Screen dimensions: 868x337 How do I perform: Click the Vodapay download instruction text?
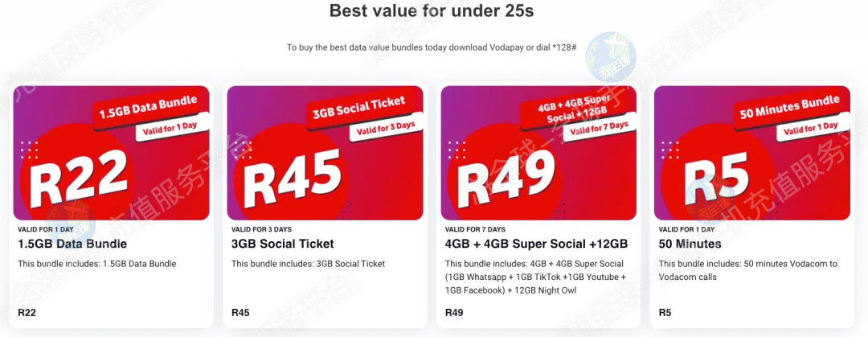tap(431, 47)
